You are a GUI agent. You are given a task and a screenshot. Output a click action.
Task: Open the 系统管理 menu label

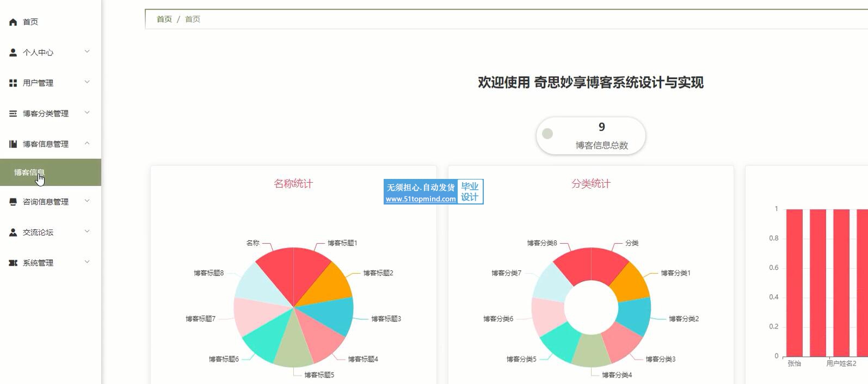click(38, 263)
